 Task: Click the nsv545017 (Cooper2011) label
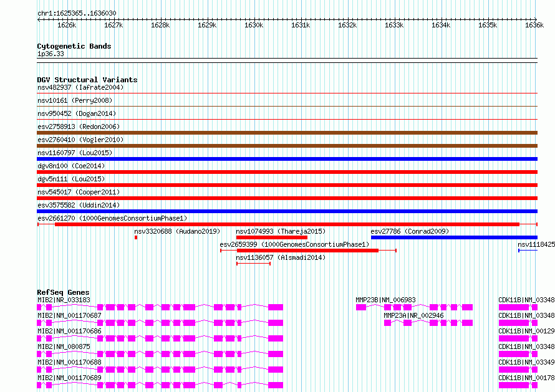[x=79, y=192]
